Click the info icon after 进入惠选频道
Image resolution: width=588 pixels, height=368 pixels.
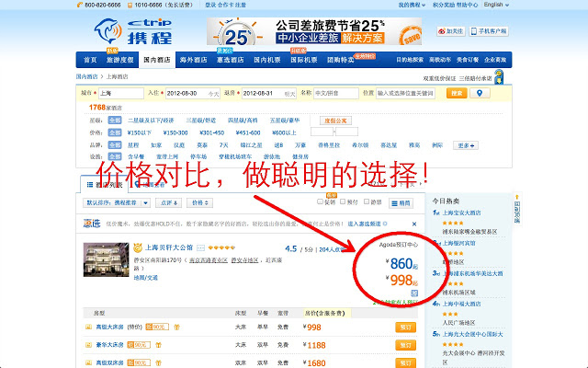point(385,224)
